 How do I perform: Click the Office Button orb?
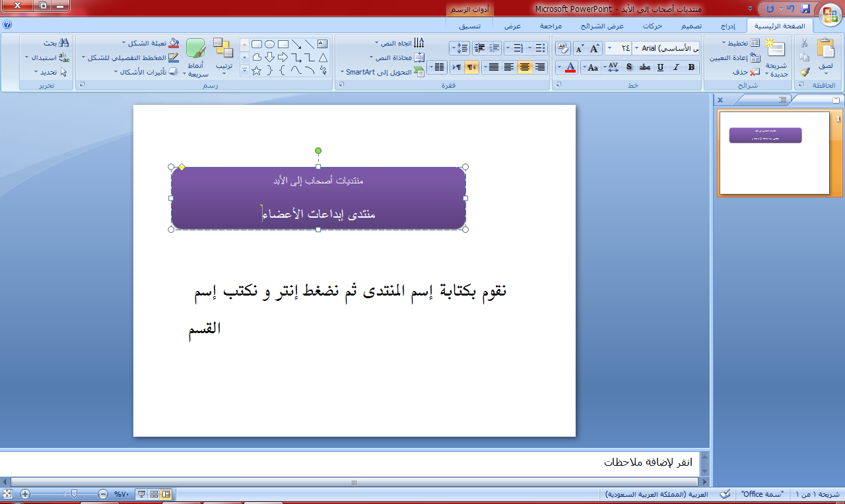tap(830, 15)
